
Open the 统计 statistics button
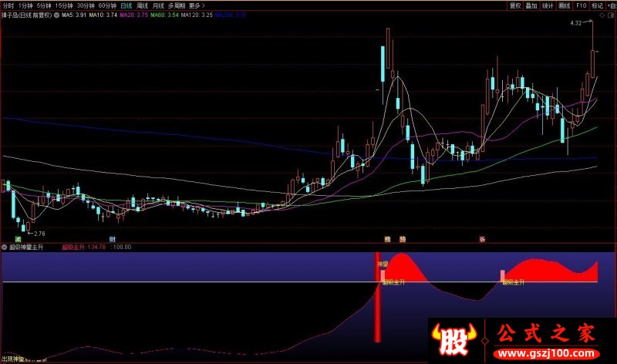click(548, 5)
